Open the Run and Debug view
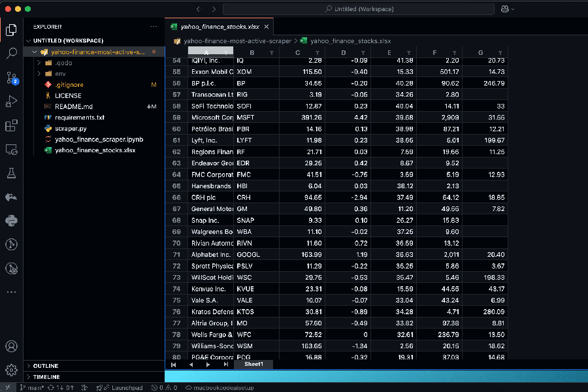Image resolution: width=588 pixels, height=392 pixels. (11, 102)
